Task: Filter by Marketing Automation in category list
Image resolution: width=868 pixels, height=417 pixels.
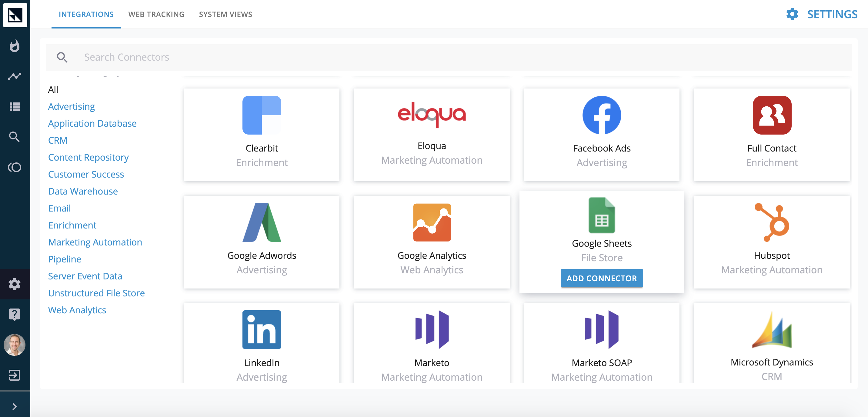Action: (95, 242)
